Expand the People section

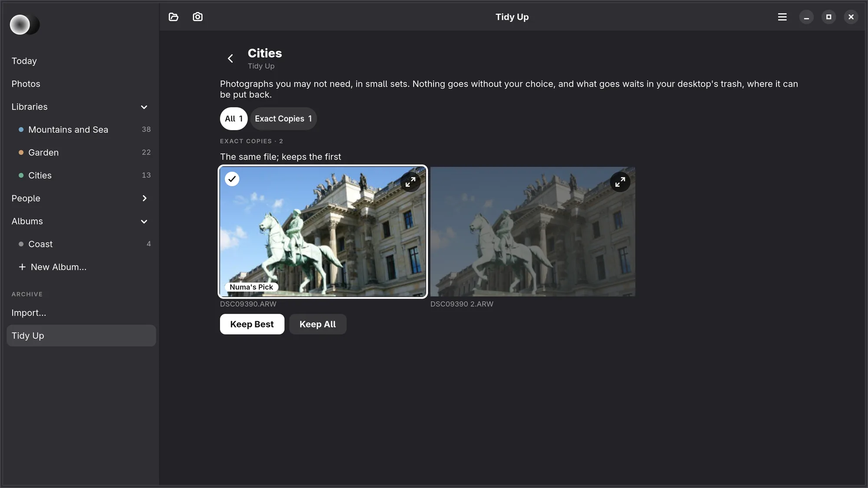tap(144, 198)
